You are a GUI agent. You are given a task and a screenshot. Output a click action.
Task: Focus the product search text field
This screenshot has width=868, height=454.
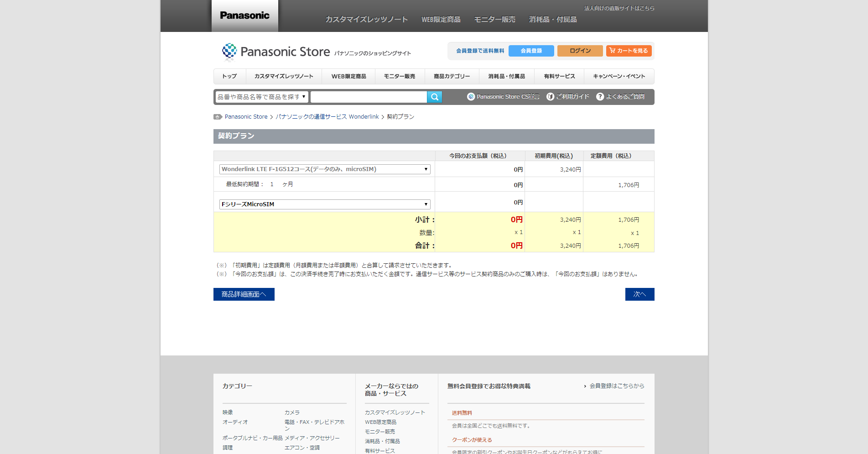point(369,97)
